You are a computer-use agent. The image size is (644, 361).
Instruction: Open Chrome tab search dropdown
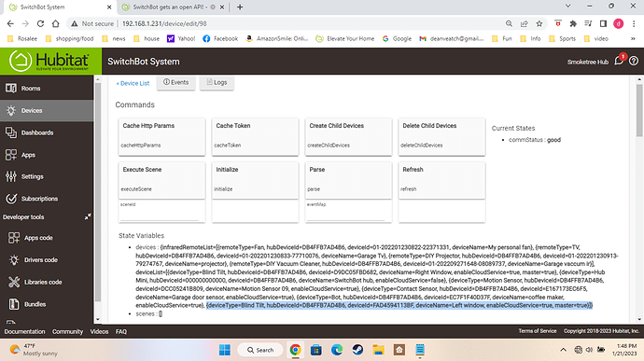tap(568, 7)
